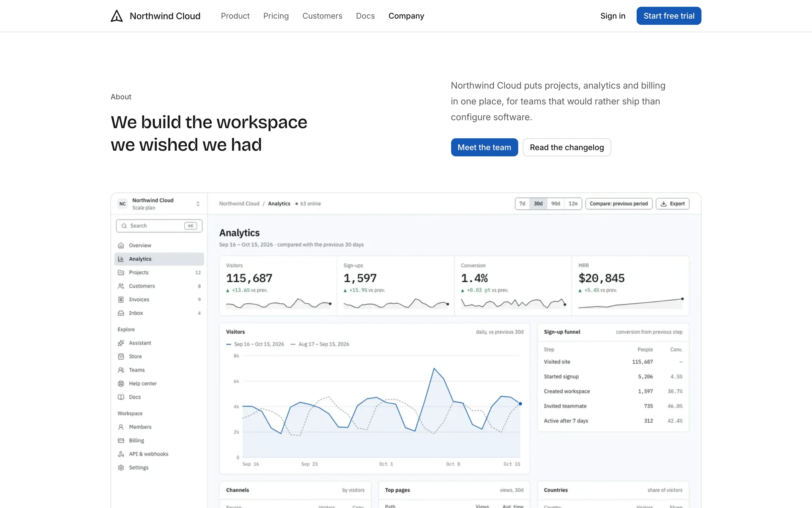Click the Teams icon in Explore
812x508 pixels.
point(121,370)
